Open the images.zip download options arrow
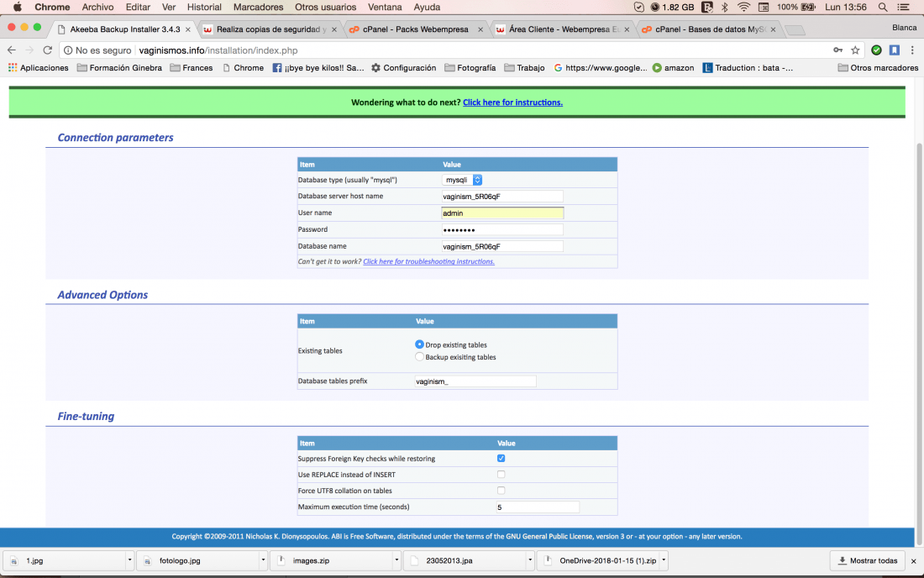Image resolution: width=924 pixels, height=578 pixels. pyautogui.click(x=396, y=560)
